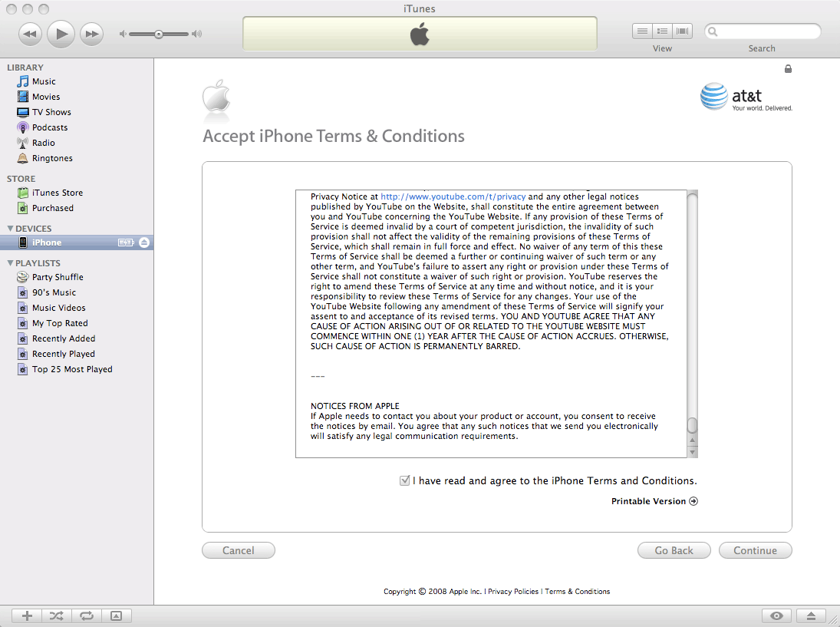The image size is (840, 627).
Task: Click the terms scrollbar down arrow
Action: point(693,452)
